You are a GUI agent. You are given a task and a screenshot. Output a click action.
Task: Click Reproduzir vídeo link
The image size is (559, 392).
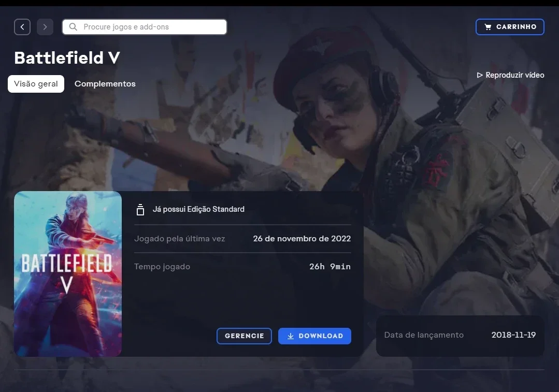[510, 75]
